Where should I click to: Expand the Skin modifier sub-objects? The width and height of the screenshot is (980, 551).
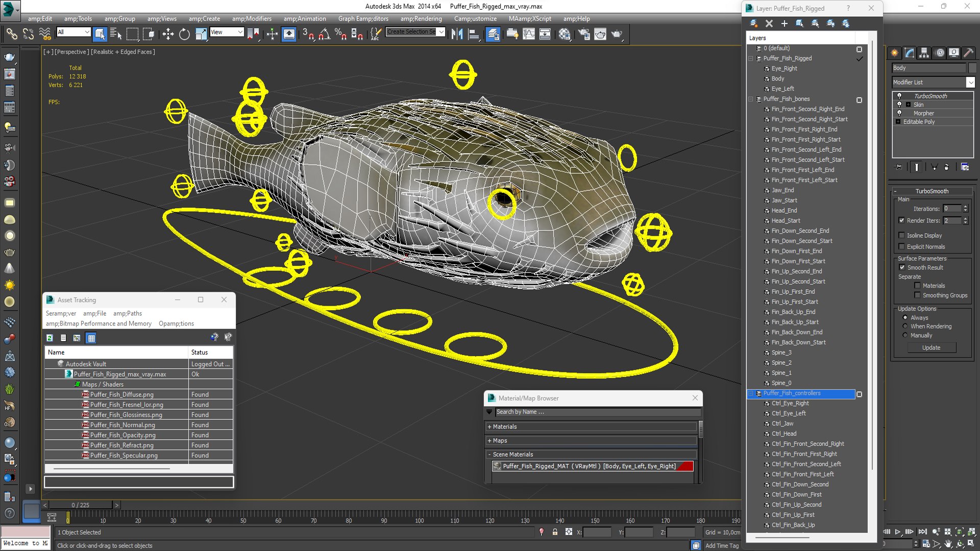click(908, 105)
